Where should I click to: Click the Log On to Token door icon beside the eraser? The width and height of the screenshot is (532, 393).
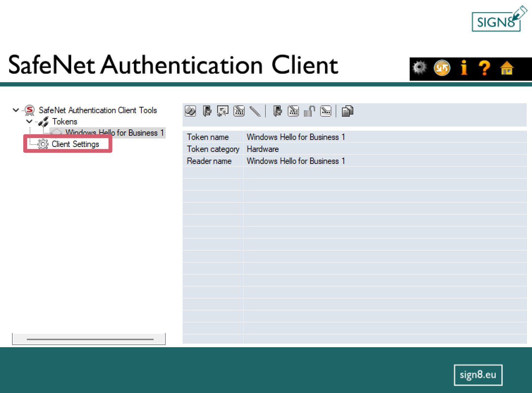point(207,111)
